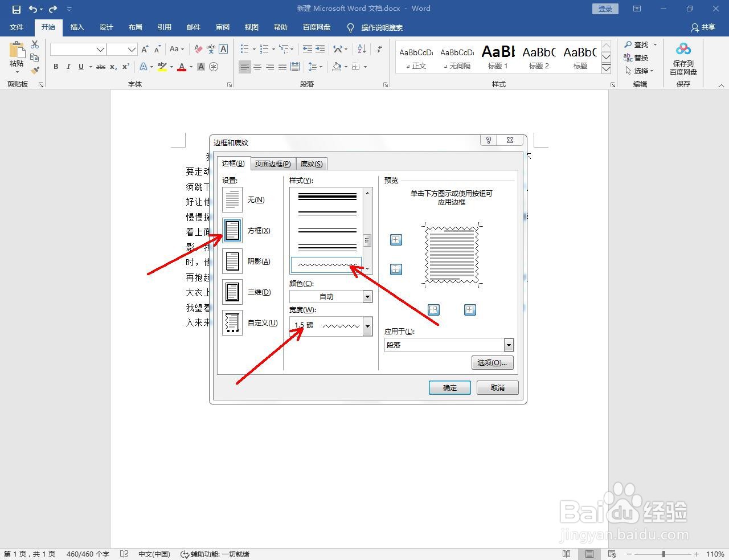Select the 阴影 border setting option

pyautogui.click(x=232, y=261)
